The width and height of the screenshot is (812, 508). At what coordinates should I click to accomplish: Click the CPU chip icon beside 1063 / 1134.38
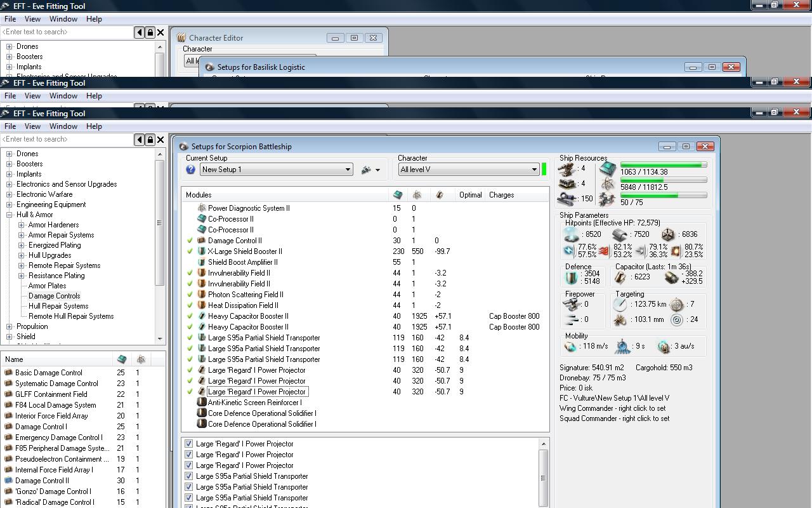[608, 169]
